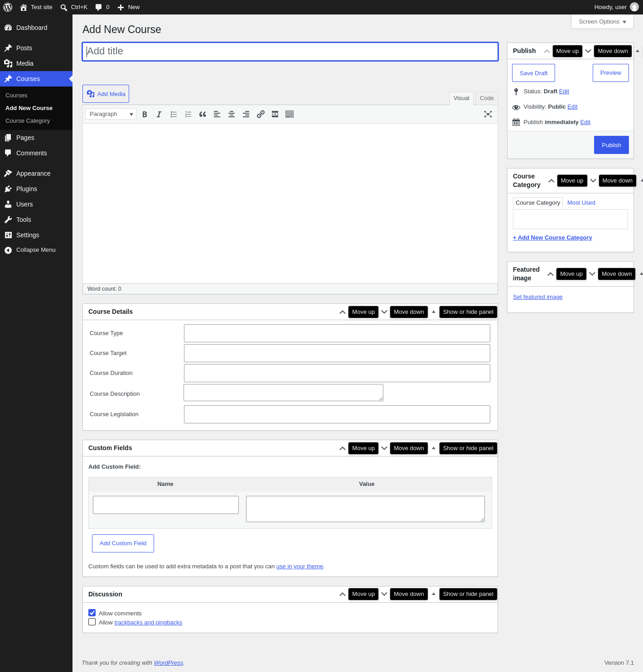The width and height of the screenshot is (643, 672).
Task: Edit the Visibility setting
Action: 572,107
